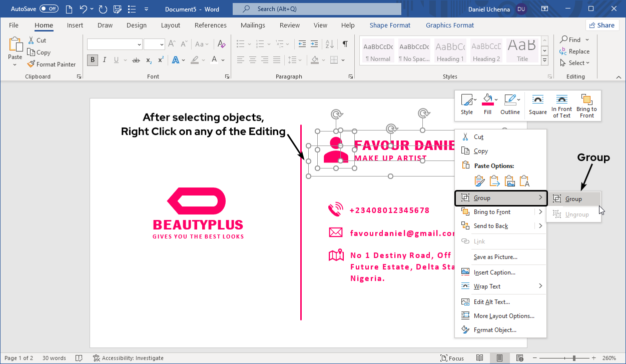Toggle the AutoSave switch
Image resolution: width=626 pixels, height=364 pixels.
(x=49, y=9)
